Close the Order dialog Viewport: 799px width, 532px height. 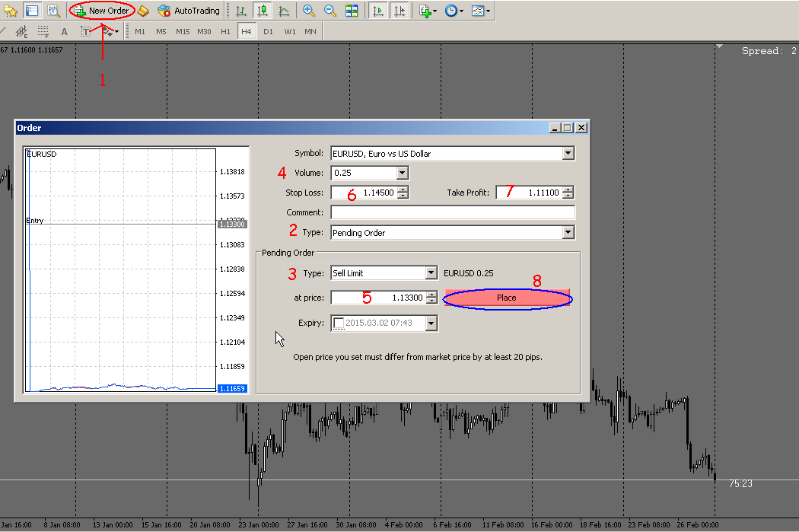pyautogui.click(x=581, y=128)
